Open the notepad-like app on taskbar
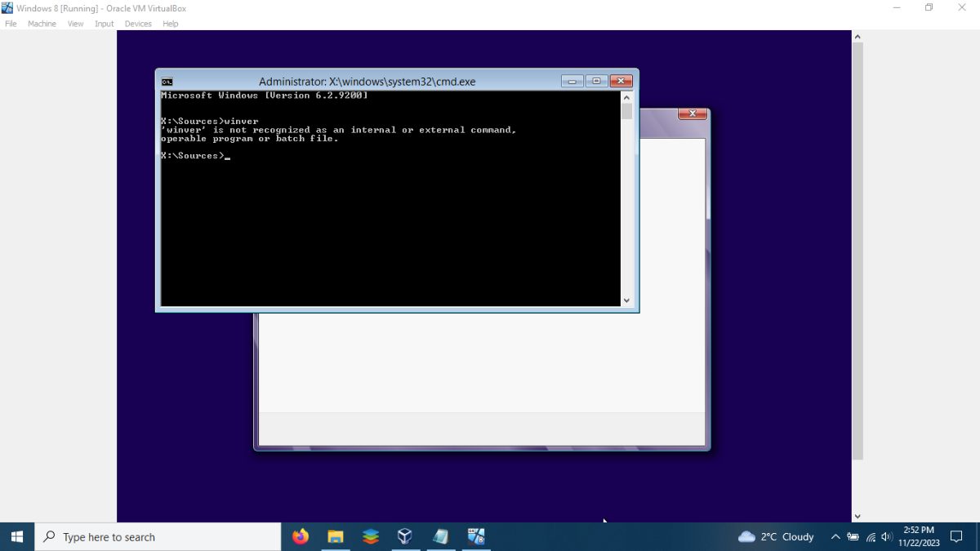 coord(441,536)
